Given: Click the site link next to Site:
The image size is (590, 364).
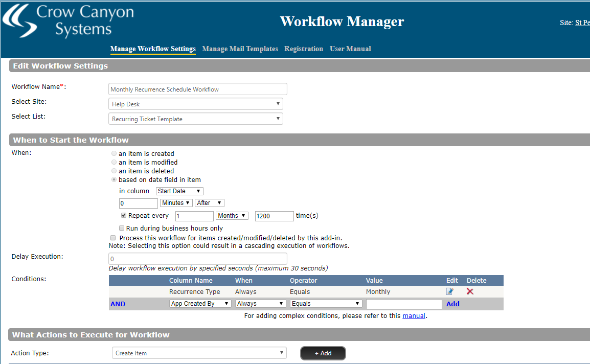Looking at the screenshot, I should [x=582, y=22].
